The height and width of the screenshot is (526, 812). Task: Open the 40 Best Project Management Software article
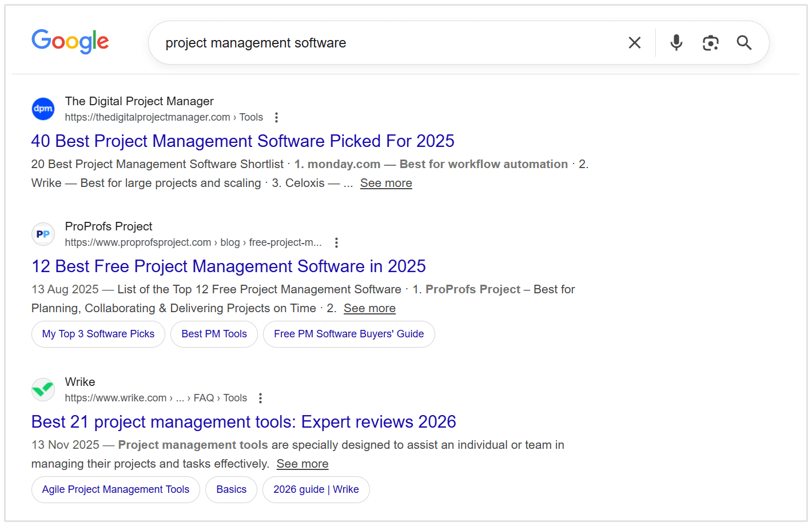pyautogui.click(x=242, y=141)
